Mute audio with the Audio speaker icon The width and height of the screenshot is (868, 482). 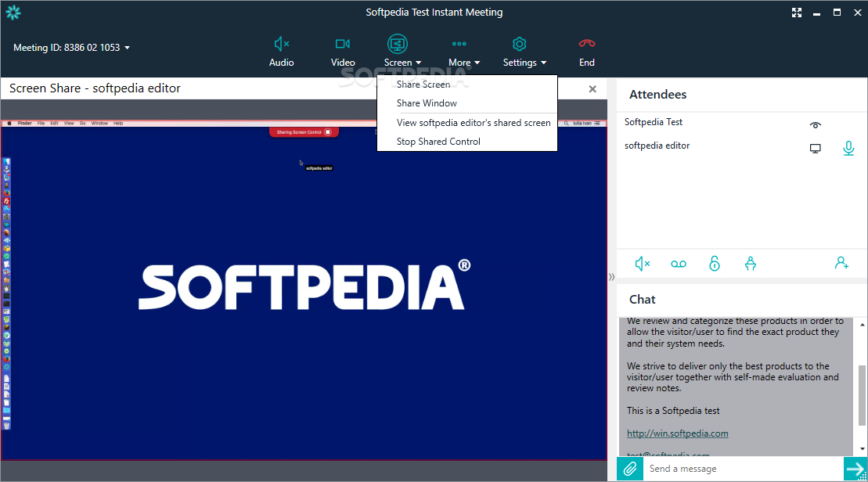coord(281,44)
